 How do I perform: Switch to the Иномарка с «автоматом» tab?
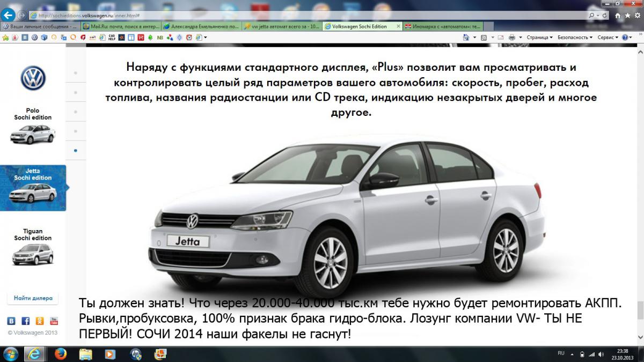[443, 26]
